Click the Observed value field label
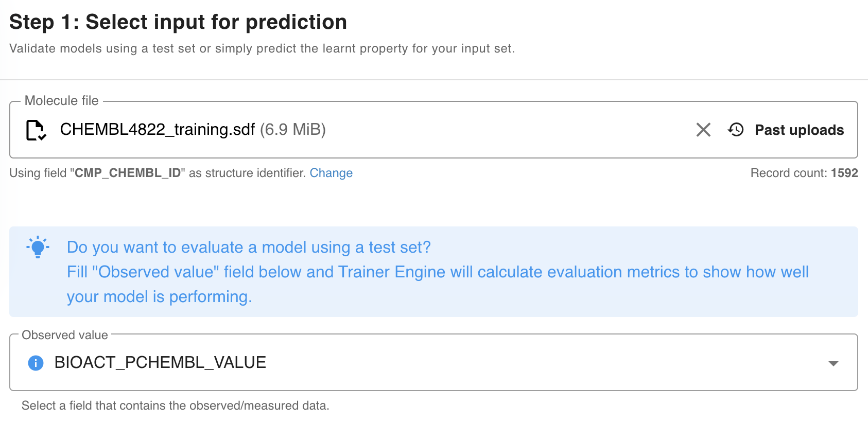Image resolution: width=868 pixels, height=423 pixels. coord(65,335)
